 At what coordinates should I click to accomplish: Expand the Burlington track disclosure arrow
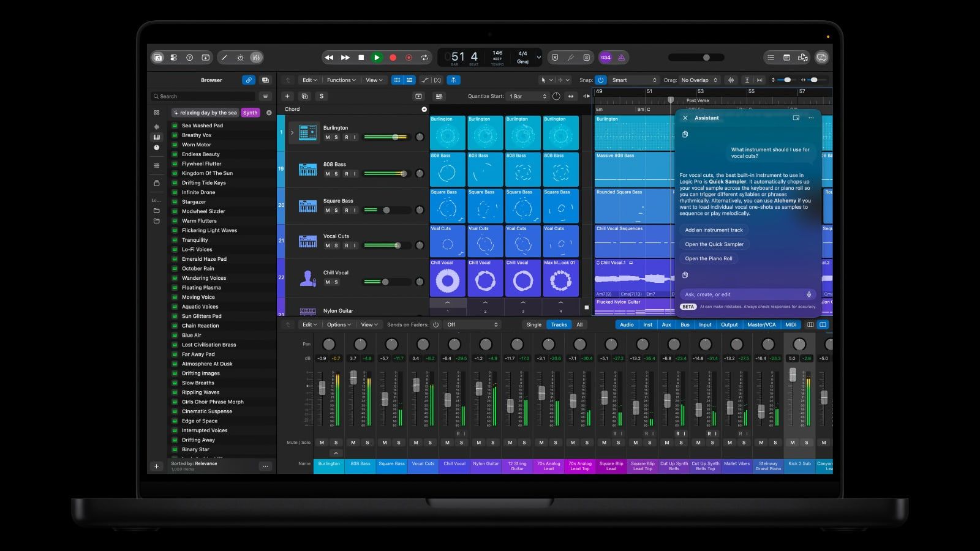(x=292, y=132)
